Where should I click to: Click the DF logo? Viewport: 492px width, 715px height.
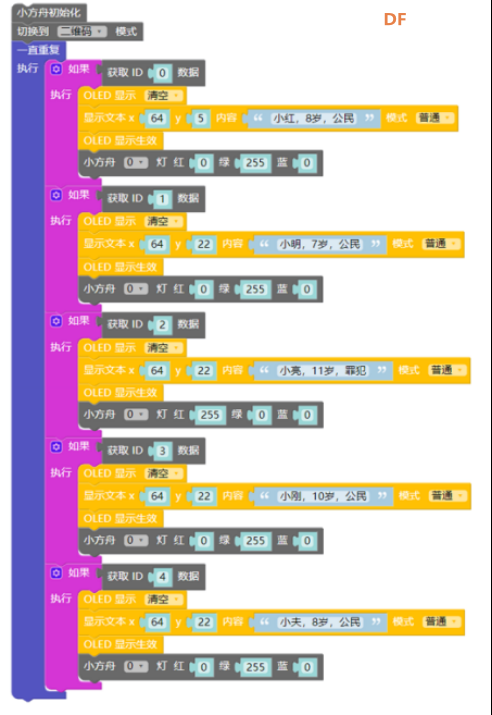[x=395, y=19]
